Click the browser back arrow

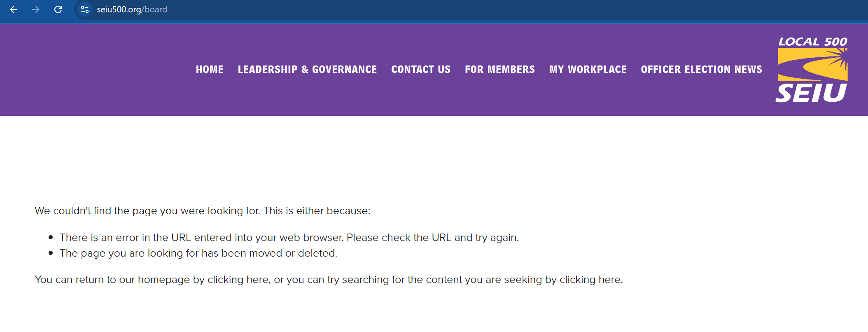tap(14, 9)
